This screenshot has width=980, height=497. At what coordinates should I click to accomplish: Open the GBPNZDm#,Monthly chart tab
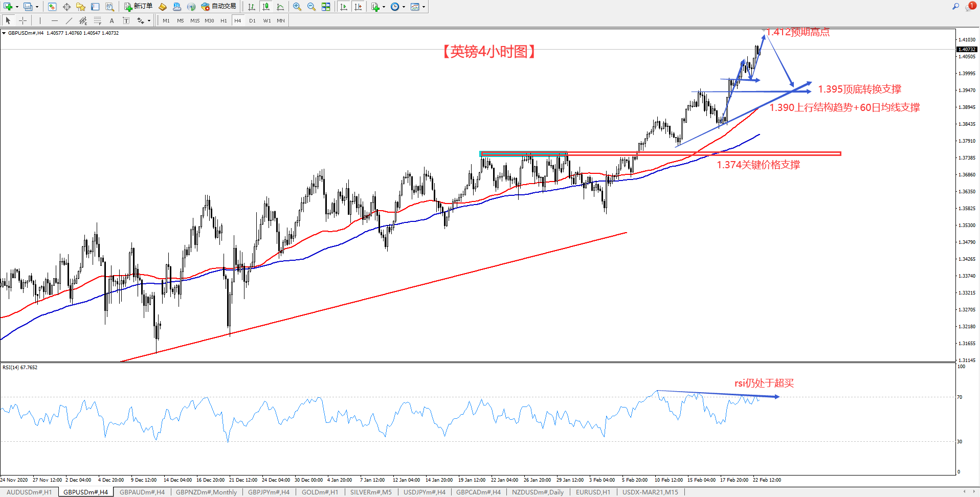click(x=207, y=492)
